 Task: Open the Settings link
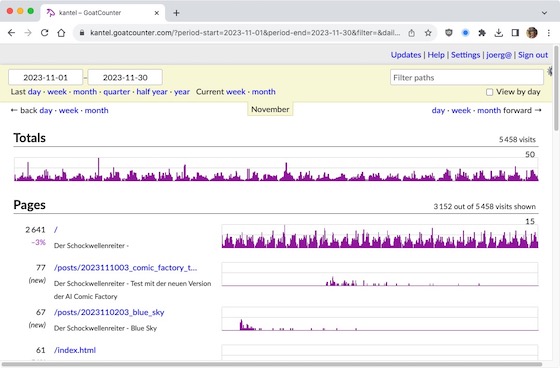(465, 55)
